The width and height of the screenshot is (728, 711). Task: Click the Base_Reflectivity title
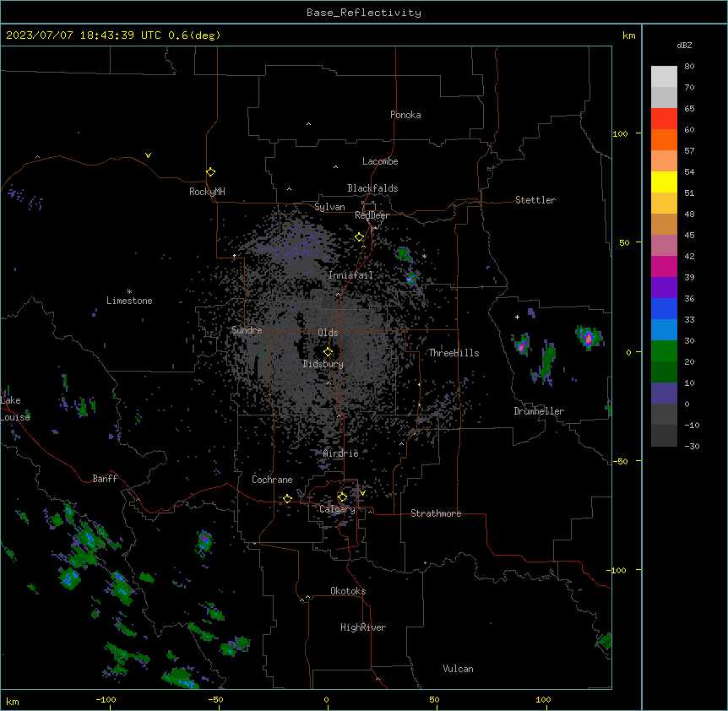point(364,13)
